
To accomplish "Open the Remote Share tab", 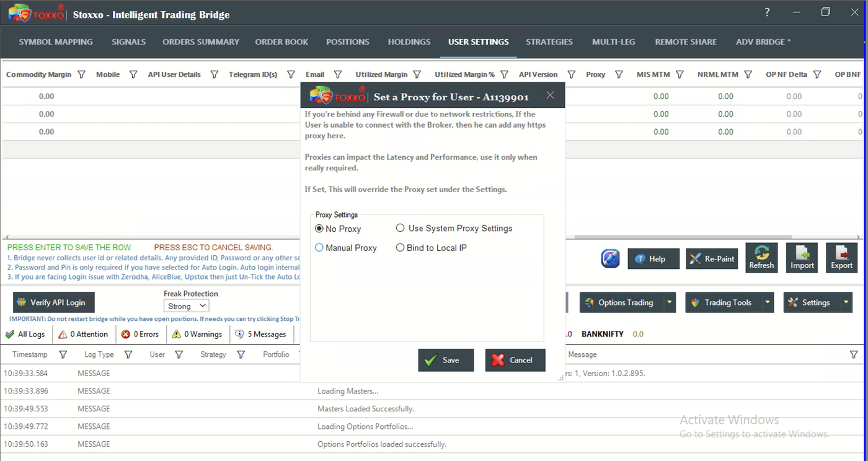I will pyautogui.click(x=686, y=42).
